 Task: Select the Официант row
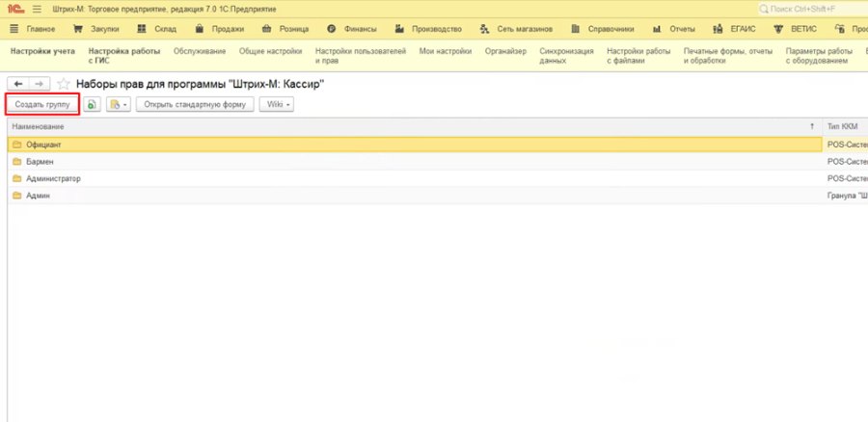click(x=415, y=145)
